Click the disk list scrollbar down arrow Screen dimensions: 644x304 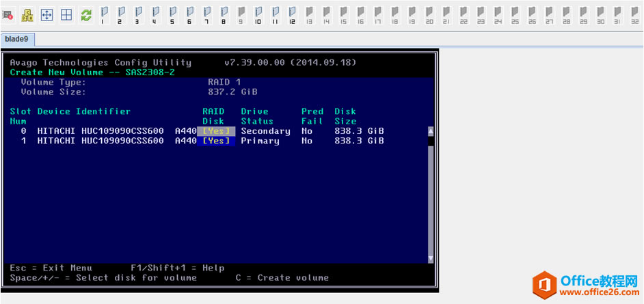coord(431,258)
